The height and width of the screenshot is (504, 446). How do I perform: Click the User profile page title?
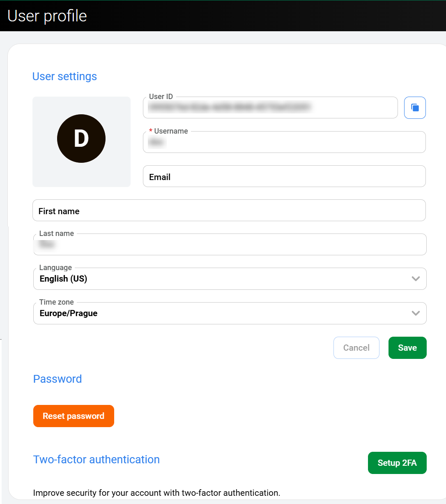(x=47, y=16)
